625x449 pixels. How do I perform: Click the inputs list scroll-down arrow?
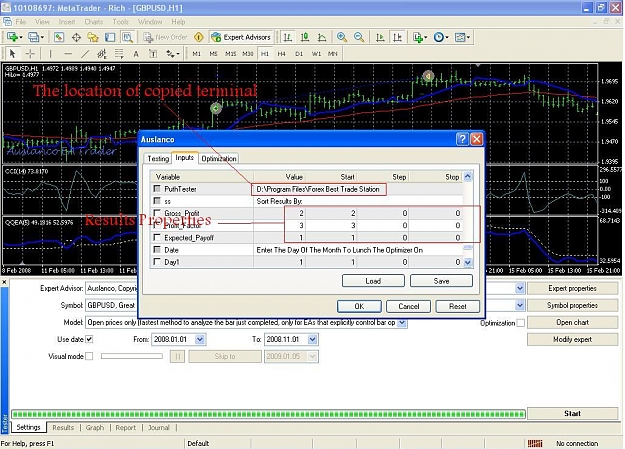[468, 262]
